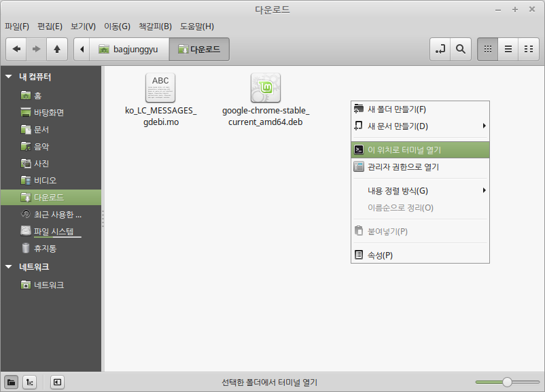545x392 pixels.
Task: Choose 새 폴더 만들기(F) in context menu
Action: tap(420, 109)
